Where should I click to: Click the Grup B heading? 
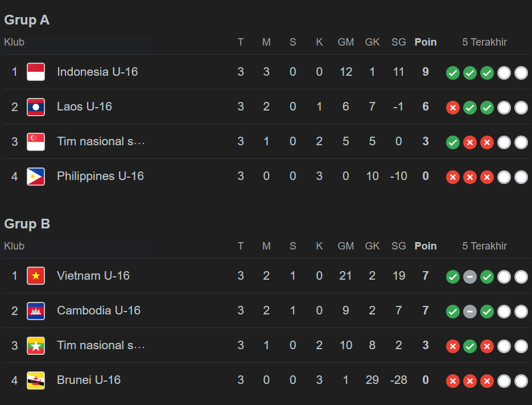click(27, 224)
